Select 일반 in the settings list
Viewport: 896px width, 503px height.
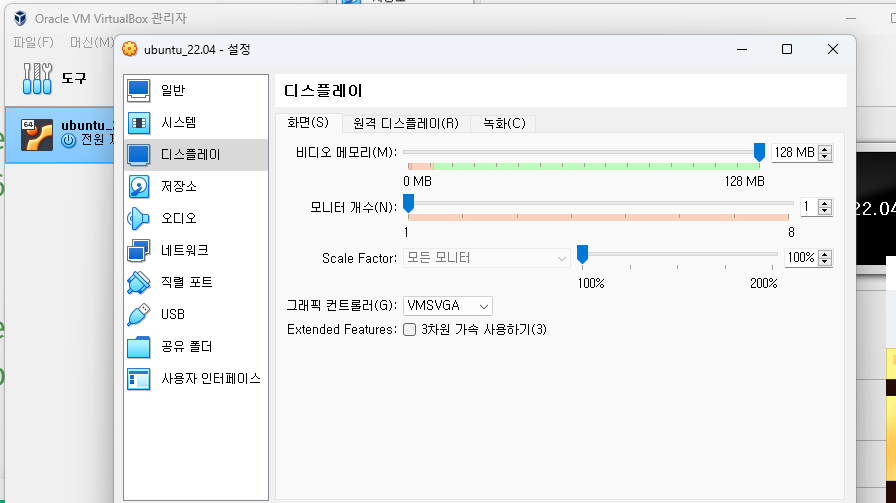196,90
